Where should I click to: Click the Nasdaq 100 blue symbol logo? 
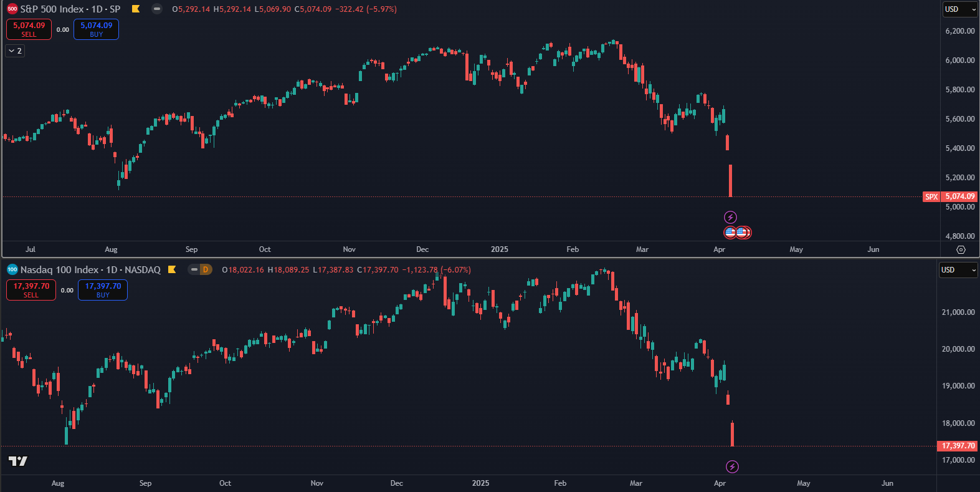click(x=12, y=270)
